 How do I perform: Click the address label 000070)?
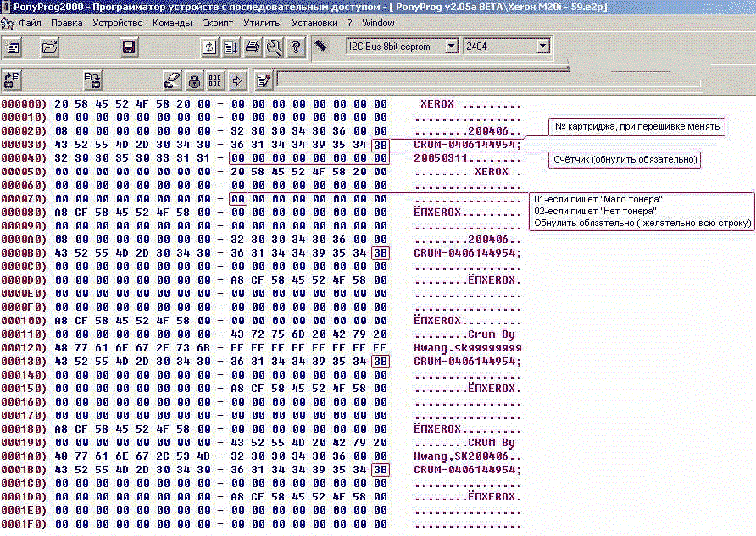(x=24, y=199)
